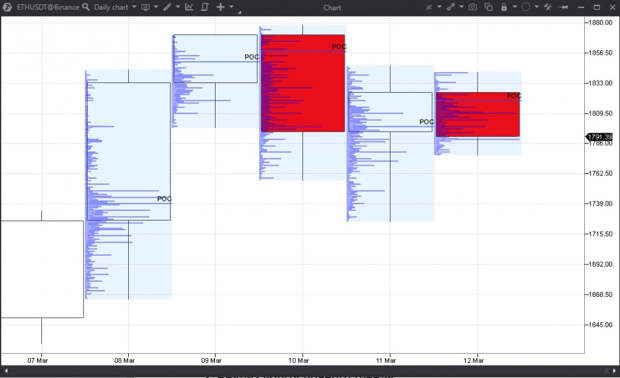The image size is (620, 378).
Task: Click the horizontal scrollbar right arrow
Action: coord(614,371)
